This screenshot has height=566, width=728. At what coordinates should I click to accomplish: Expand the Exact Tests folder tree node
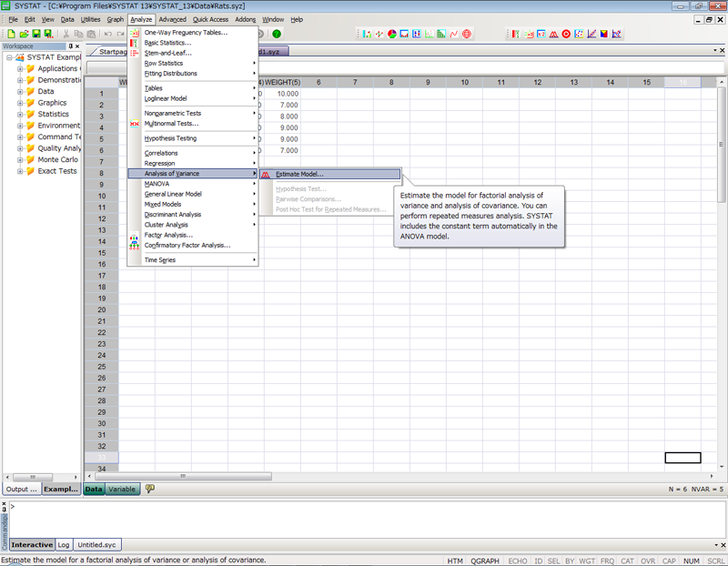click(20, 171)
